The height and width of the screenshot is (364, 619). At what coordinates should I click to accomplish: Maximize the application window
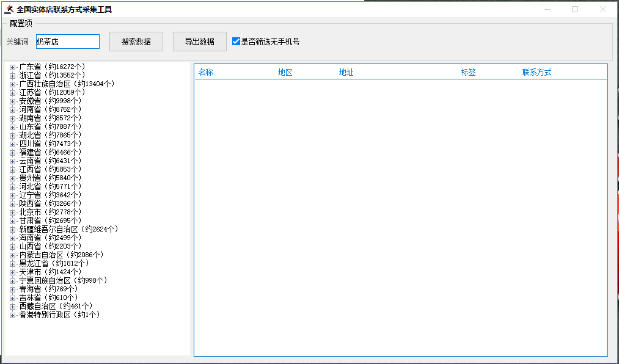tap(575, 9)
